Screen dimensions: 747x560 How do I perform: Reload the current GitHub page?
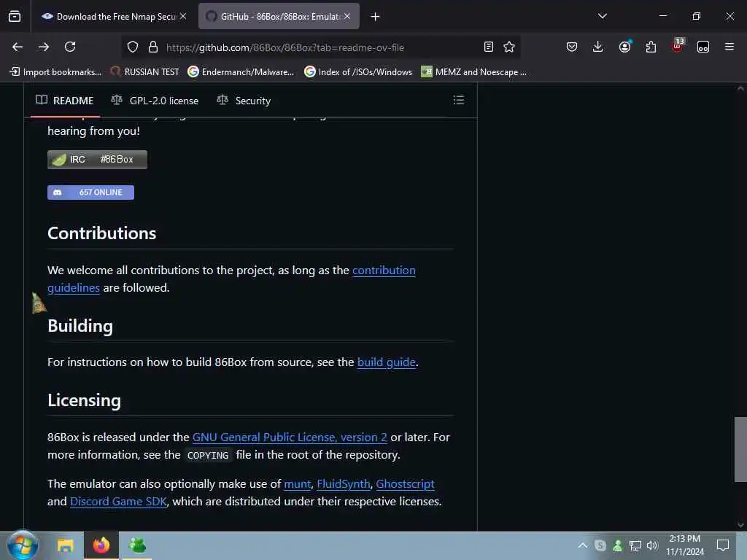pyautogui.click(x=70, y=47)
